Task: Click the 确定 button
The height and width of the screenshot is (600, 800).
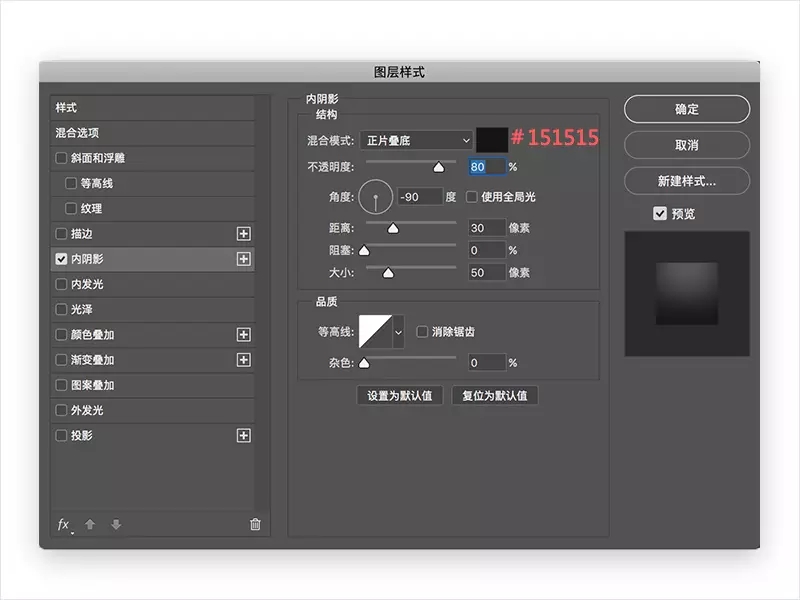Action: pos(687,109)
